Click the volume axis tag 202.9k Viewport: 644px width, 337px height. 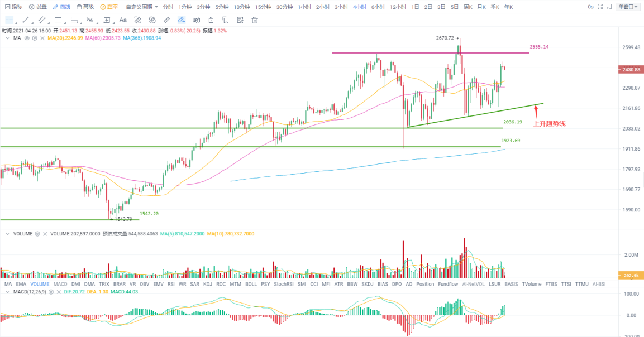tap(631, 276)
